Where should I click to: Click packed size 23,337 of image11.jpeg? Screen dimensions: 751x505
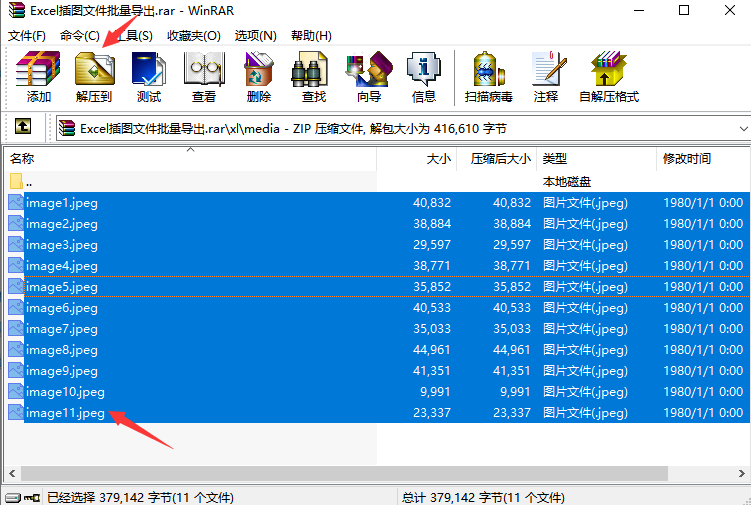pos(512,413)
